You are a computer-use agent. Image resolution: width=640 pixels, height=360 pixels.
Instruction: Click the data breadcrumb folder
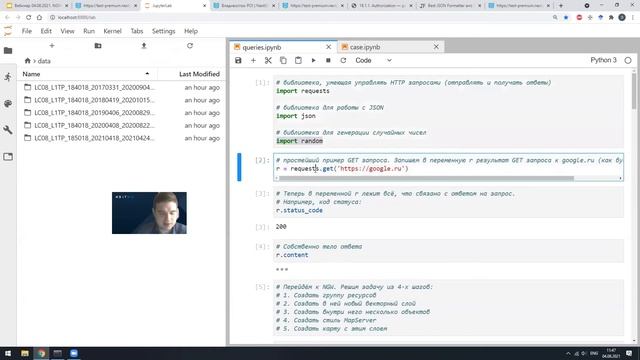click(x=44, y=61)
